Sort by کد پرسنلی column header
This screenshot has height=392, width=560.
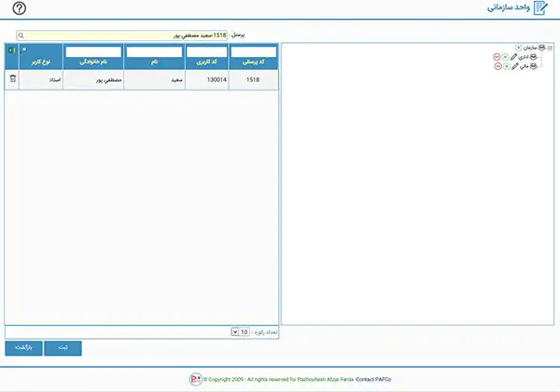click(x=254, y=63)
